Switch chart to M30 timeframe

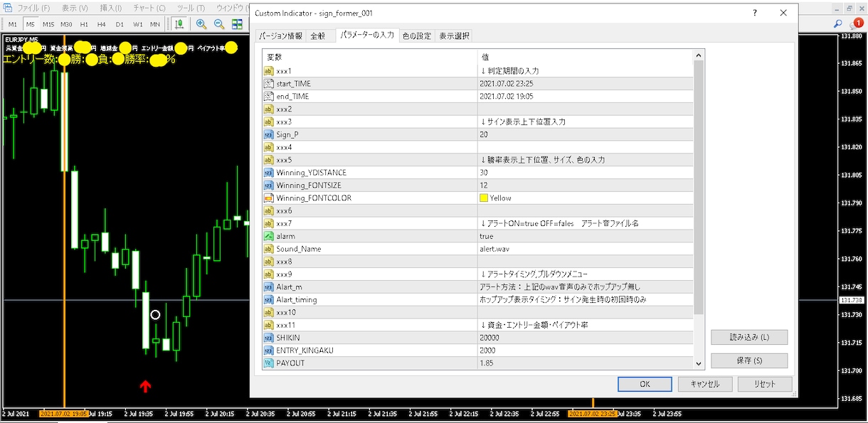pyautogui.click(x=66, y=24)
